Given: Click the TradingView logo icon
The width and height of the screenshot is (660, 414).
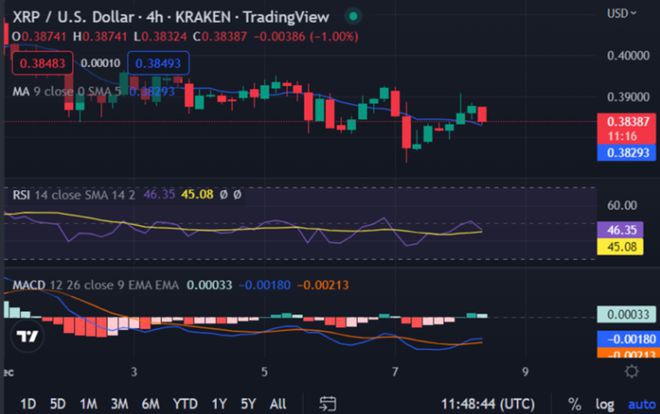Looking at the screenshot, I should point(30,337).
